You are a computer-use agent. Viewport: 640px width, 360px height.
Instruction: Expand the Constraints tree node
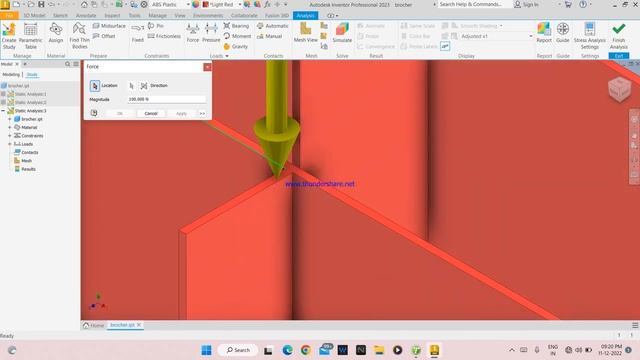(10, 136)
